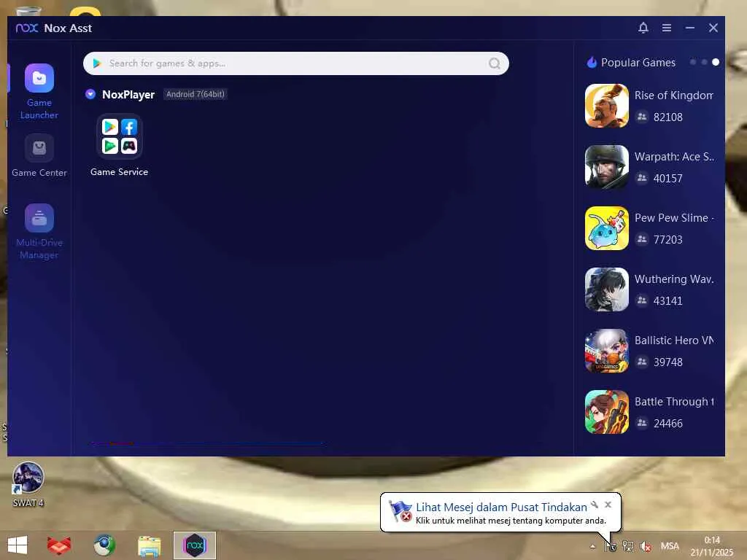This screenshot has height=560, width=747.
Task: Select the first Popular Games page dot
Action: [693, 62]
